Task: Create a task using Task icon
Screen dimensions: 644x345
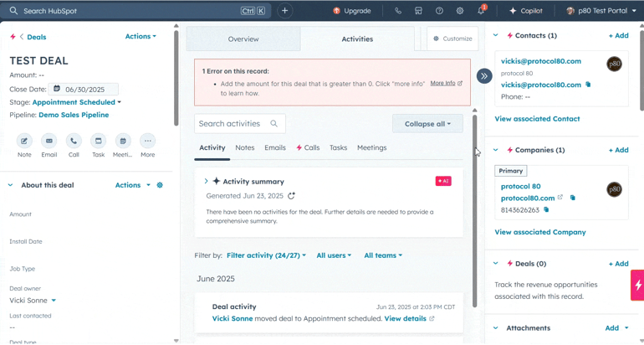Action: [x=98, y=142]
